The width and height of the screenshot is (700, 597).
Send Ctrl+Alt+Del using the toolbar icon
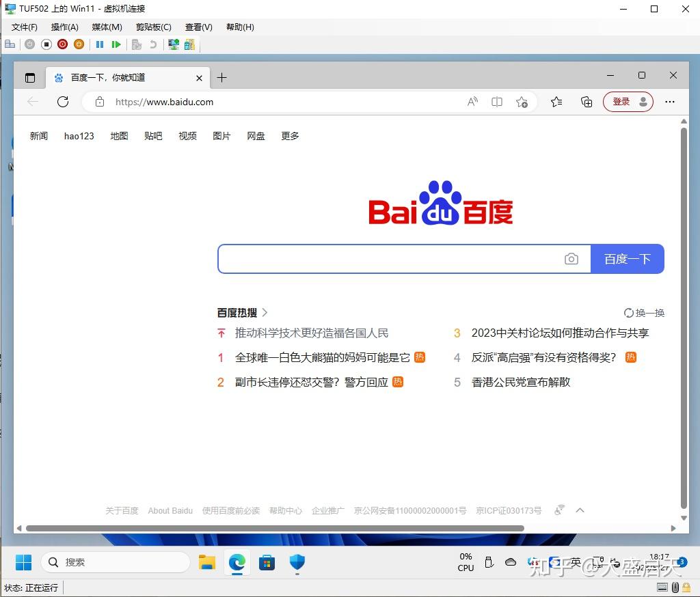pyautogui.click(x=10, y=44)
